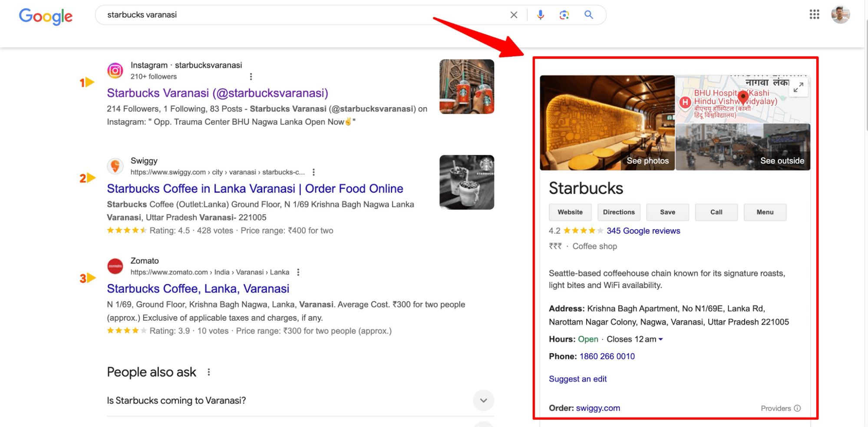Click the Directions button for Starbucks

[619, 212]
